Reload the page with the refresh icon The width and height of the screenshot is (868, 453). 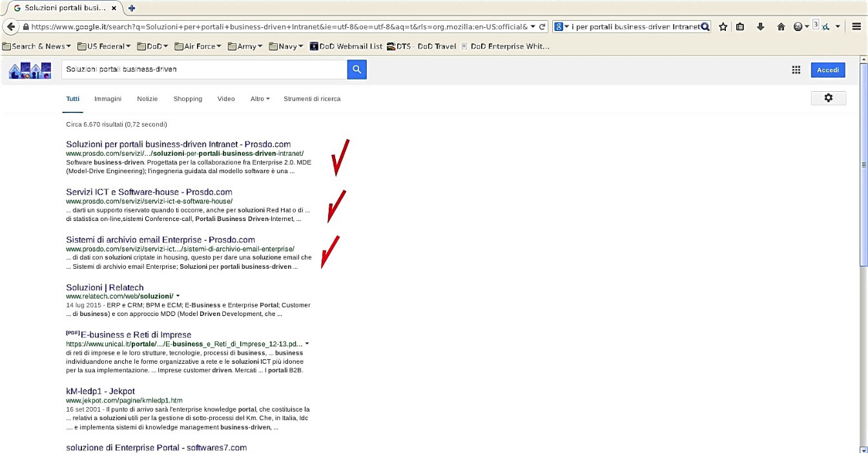pyautogui.click(x=542, y=26)
